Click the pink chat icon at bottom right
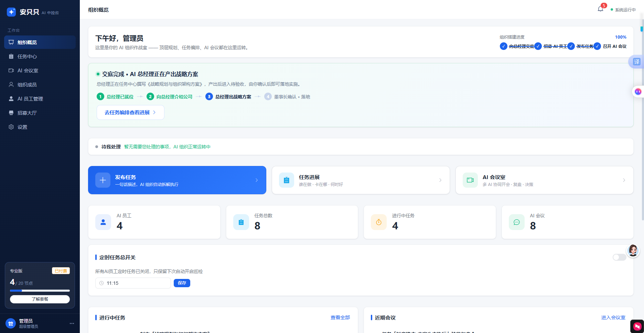The width and height of the screenshot is (644, 333). point(637,326)
